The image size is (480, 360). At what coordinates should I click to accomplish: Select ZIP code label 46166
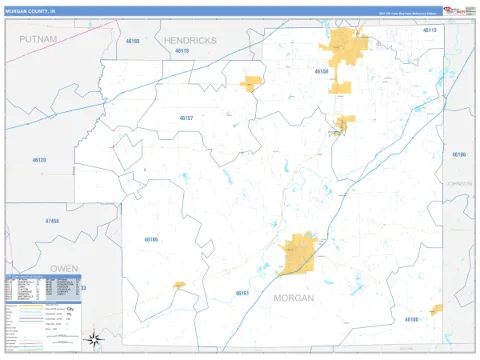pyautogui.click(x=151, y=239)
